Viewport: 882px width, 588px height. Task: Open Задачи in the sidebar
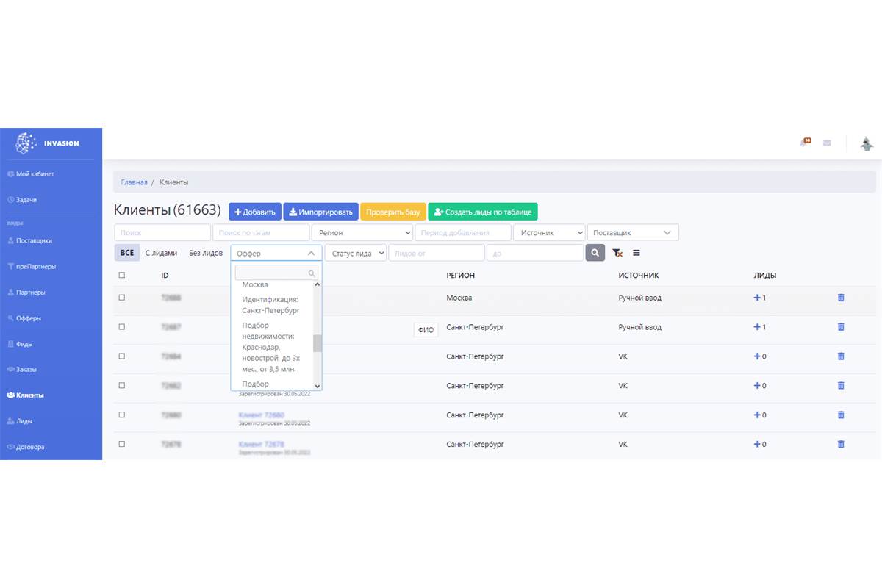coord(22,200)
